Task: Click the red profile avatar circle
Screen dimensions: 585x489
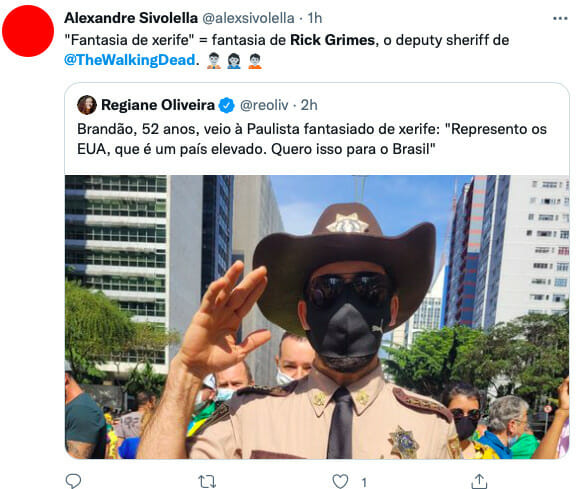Action: pyautogui.click(x=28, y=31)
